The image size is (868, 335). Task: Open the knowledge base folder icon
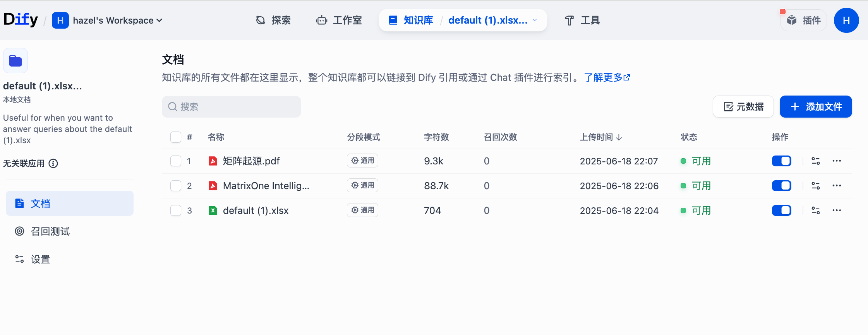point(15,61)
